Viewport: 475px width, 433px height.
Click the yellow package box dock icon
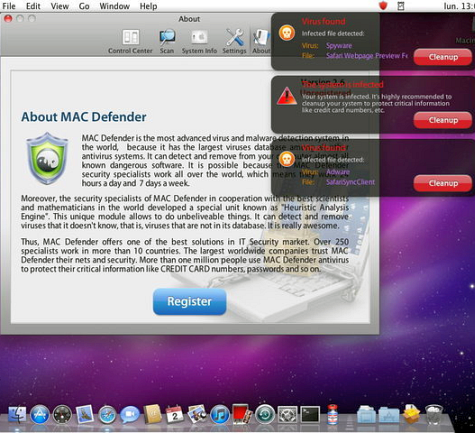[412, 414]
